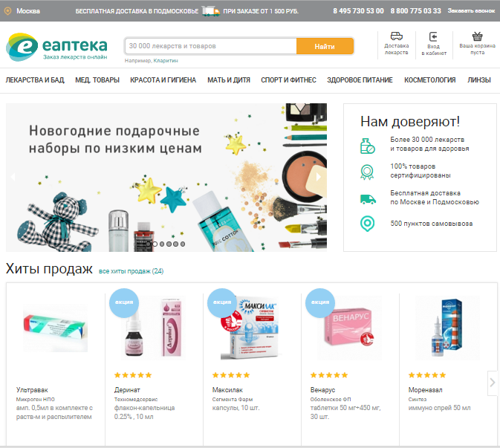Click the Вход в кабинет login icon

click(x=433, y=36)
